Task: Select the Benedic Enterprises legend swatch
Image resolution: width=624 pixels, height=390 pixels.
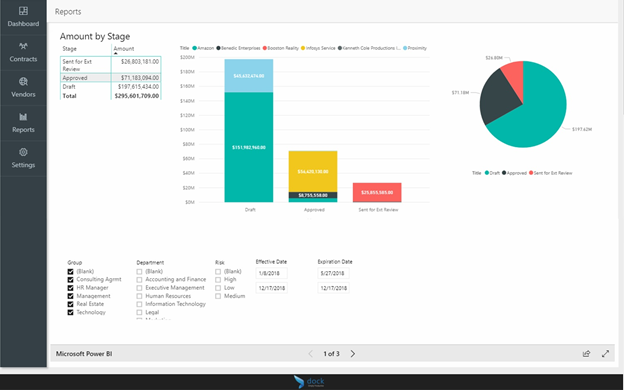Action: [218, 48]
